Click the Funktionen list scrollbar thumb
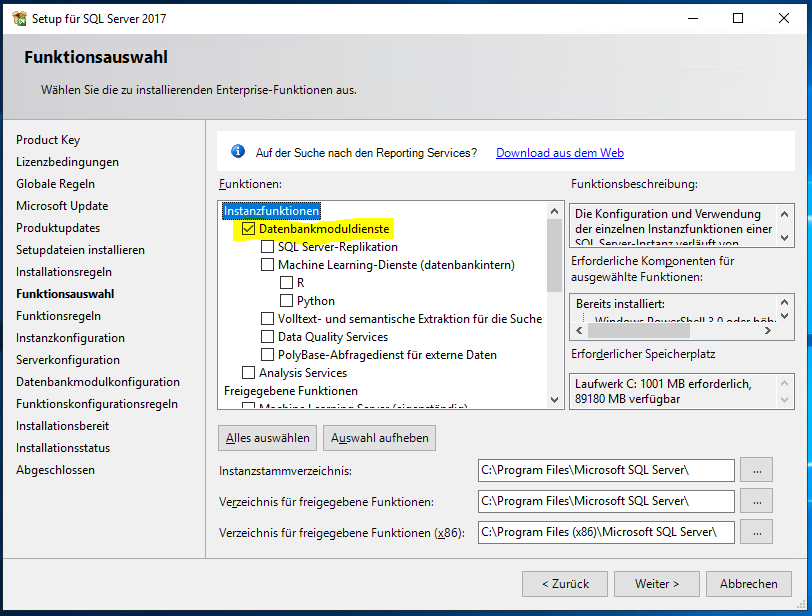 pos(555,255)
